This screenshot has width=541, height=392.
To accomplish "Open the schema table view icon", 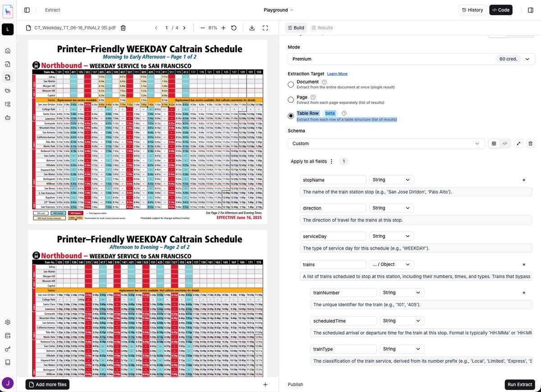I will 494,143.
